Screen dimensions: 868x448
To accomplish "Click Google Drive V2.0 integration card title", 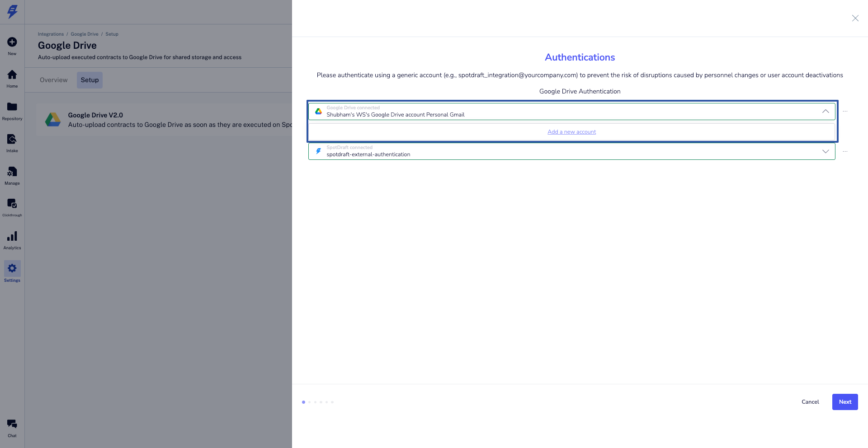I will click(x=95, y=115).
